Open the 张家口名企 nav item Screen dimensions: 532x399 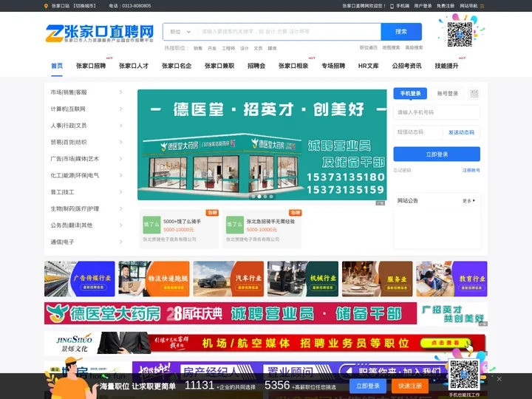click(177, 66)
